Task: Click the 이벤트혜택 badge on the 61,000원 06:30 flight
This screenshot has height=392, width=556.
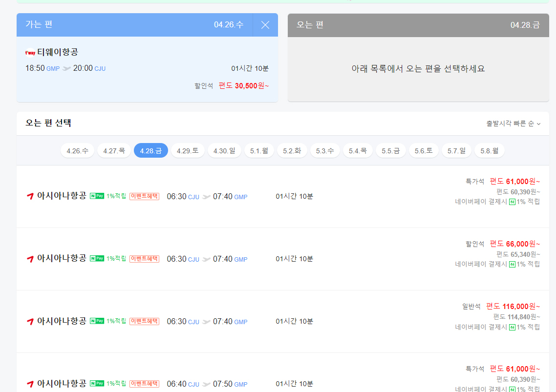Action: click(144, 196)
